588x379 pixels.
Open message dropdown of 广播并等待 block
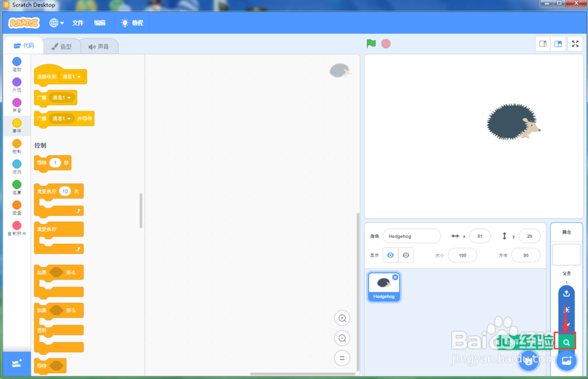coord(62,119)
